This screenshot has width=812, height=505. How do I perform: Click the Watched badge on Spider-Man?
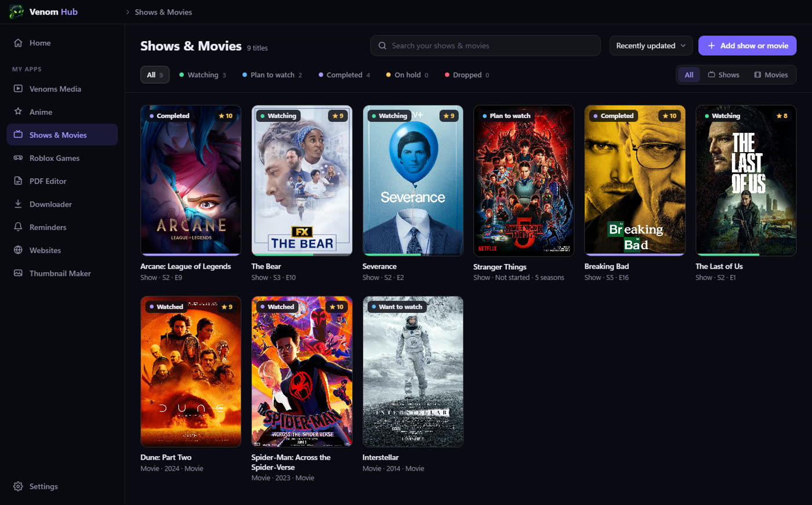click(277, 307)
